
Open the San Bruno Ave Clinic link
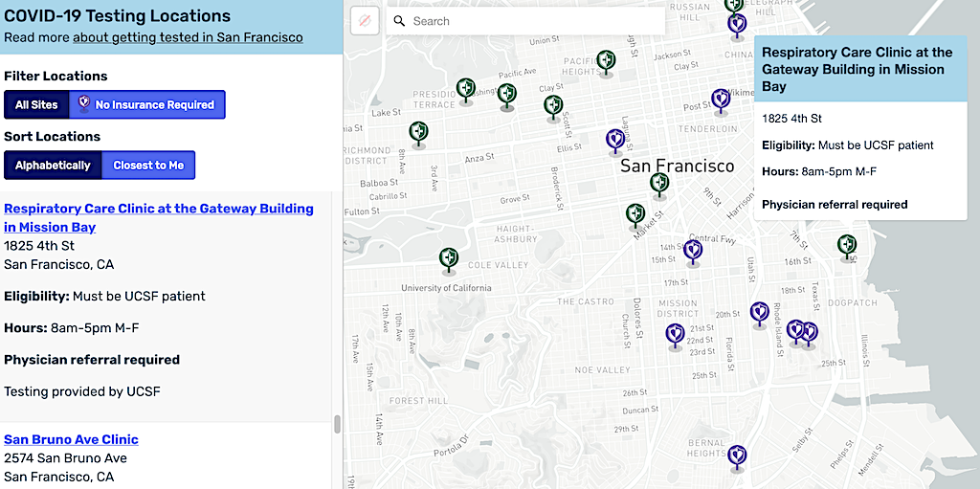[x=71, y=439]
